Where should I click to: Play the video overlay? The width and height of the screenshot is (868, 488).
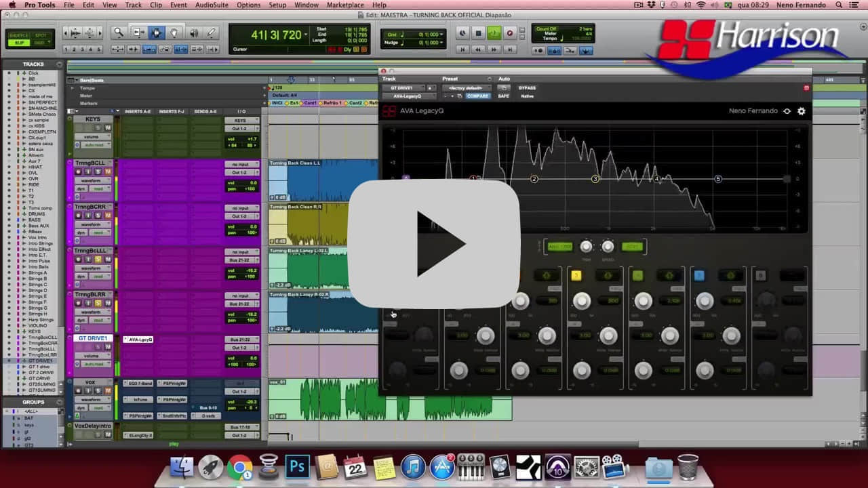434,244
